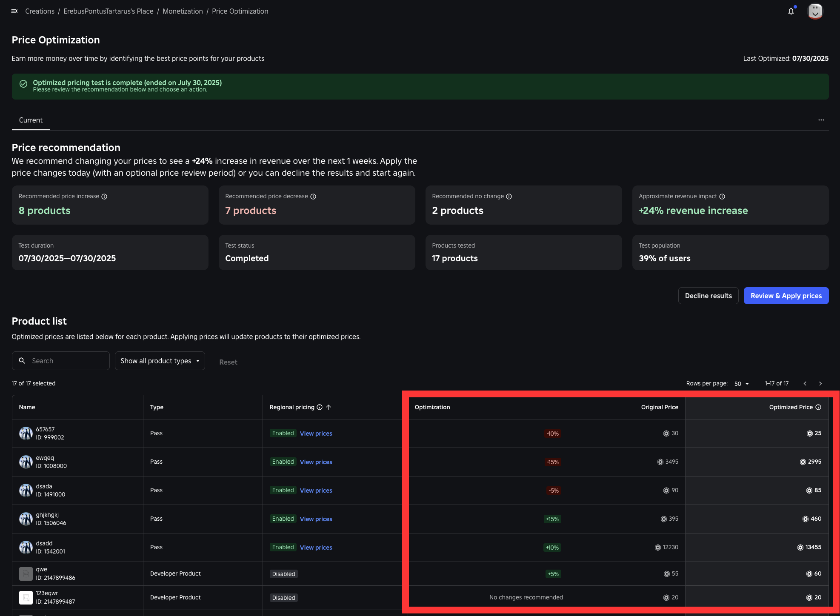Navigate to Monetization in the breadcrumb

point(183,11)
